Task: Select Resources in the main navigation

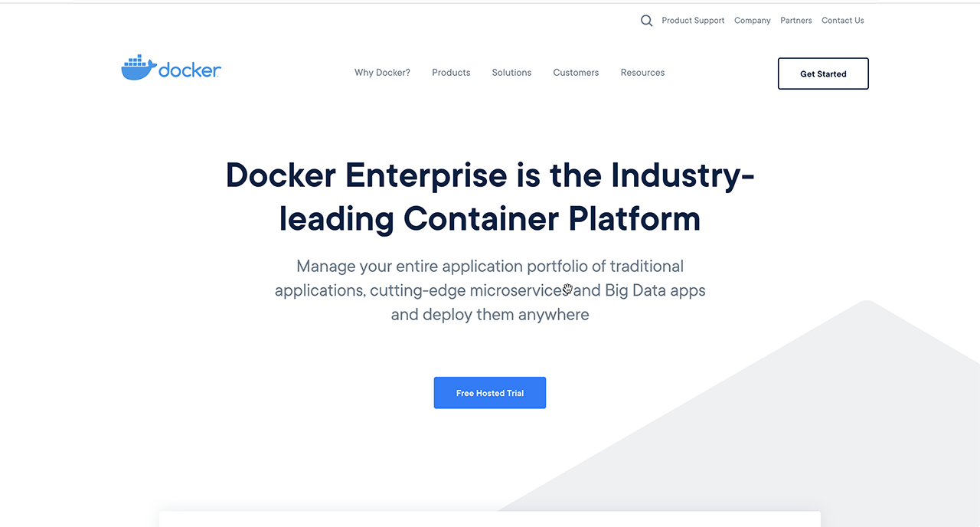Action: [x=642, y=73]
